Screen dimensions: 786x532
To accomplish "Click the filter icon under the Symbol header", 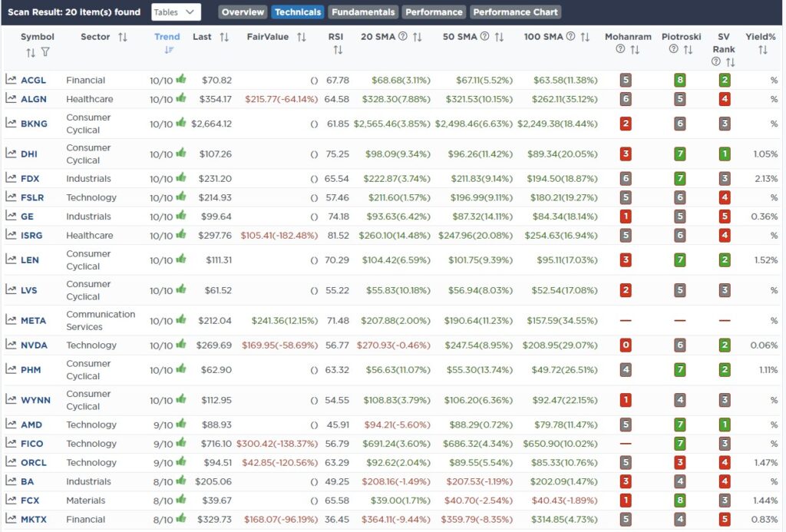I will pyautogui.click(x=45, y=52).
